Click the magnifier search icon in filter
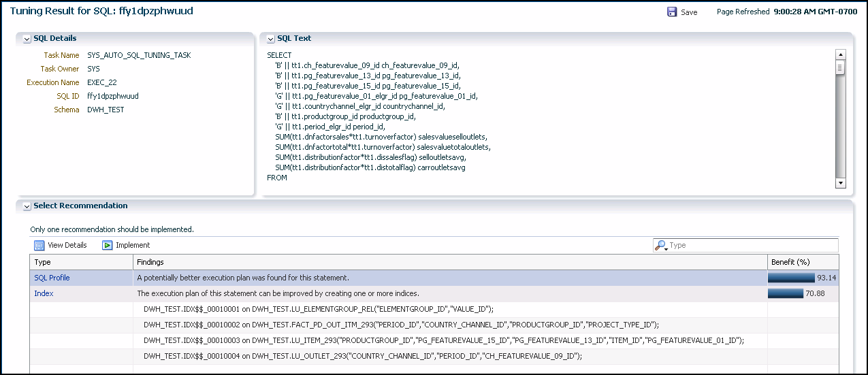The width and height of the screenshot is (868, 375). tap(660, 245)
